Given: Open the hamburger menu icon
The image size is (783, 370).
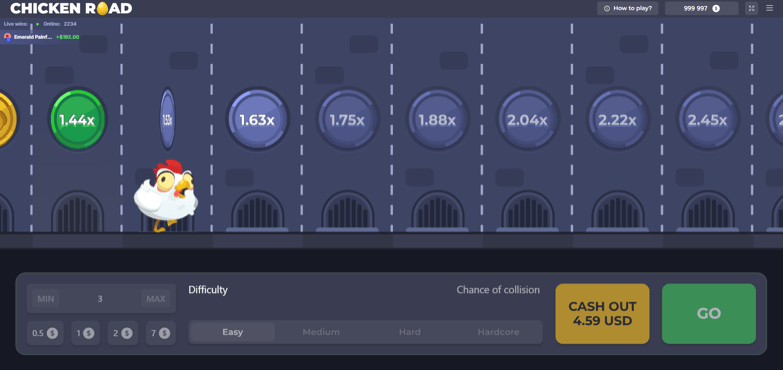Looking at the screenshot, I should point(769,8).
